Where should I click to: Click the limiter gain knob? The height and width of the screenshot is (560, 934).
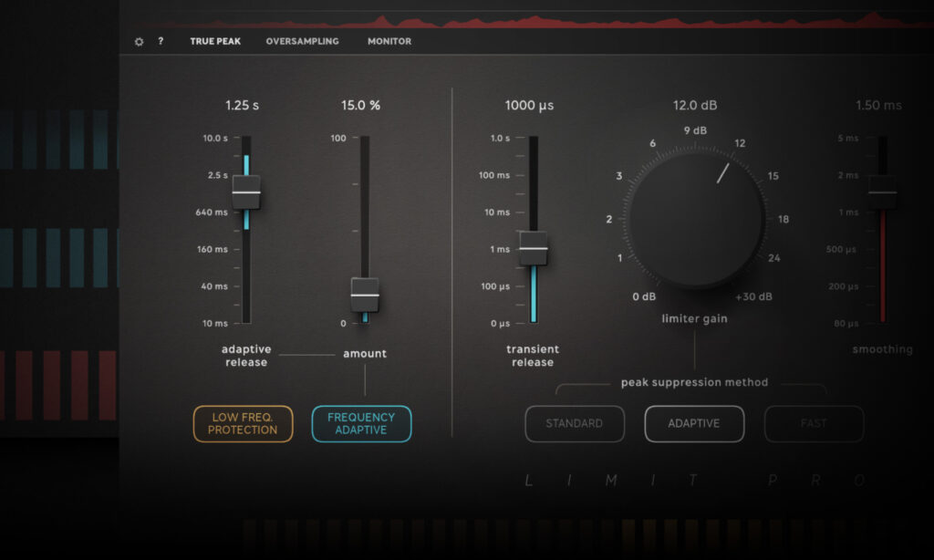tap(696, 218)
